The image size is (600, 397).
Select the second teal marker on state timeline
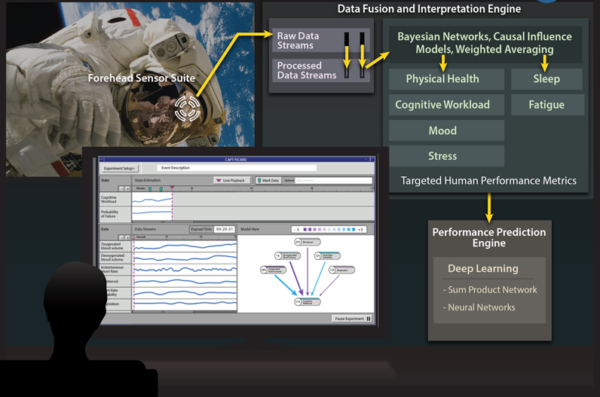161,189
